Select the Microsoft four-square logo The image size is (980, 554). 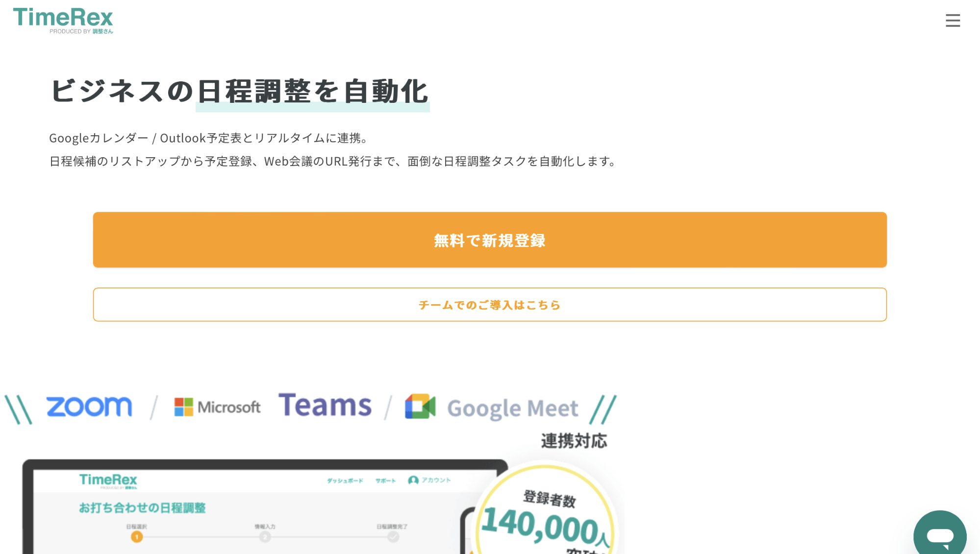[x=183, y=406]
